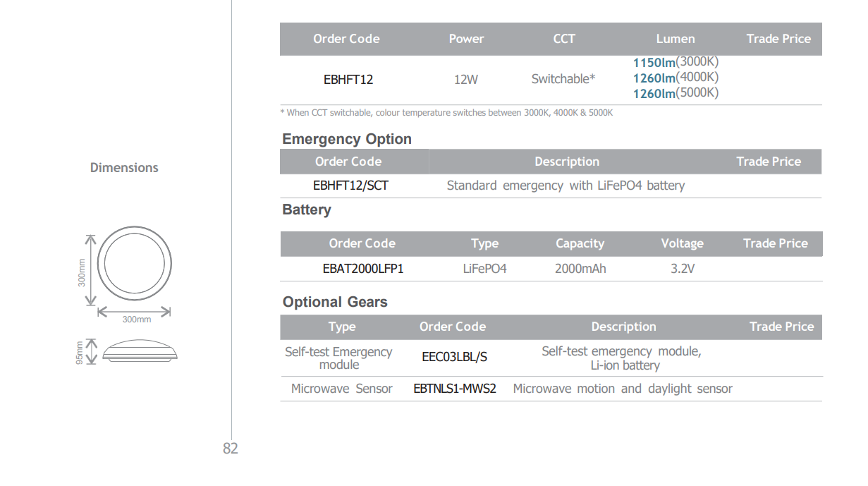Click the EBAT2000LFP1 battery order code
The image size is (868, 486).
[363, 269]
